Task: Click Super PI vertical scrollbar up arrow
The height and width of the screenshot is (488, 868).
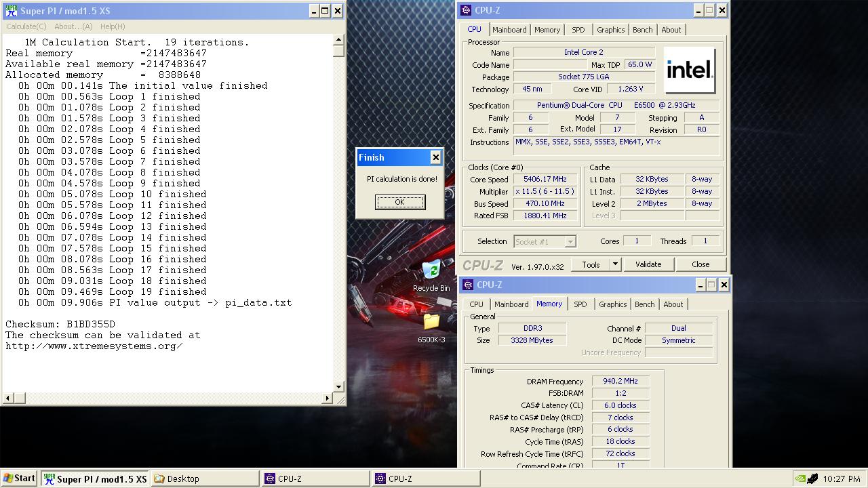Action: (x=338, y=40)
